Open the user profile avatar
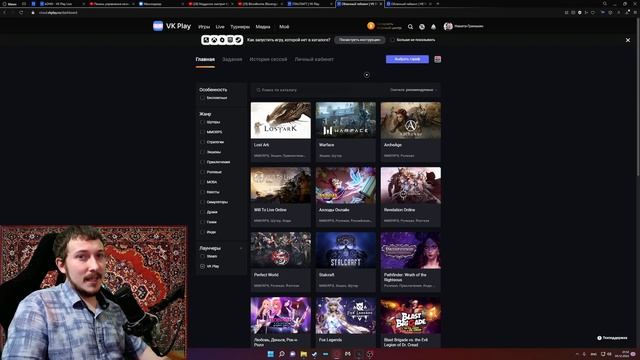 click(448, 26)
